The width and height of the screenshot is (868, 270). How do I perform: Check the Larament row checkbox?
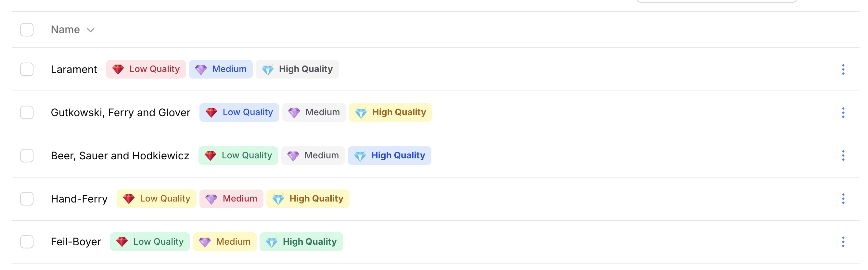coord(27,69)
